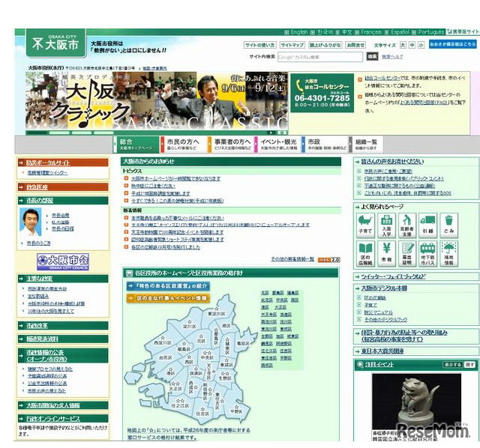Select the 市民の方へ navigation tab

click(183, 145)
